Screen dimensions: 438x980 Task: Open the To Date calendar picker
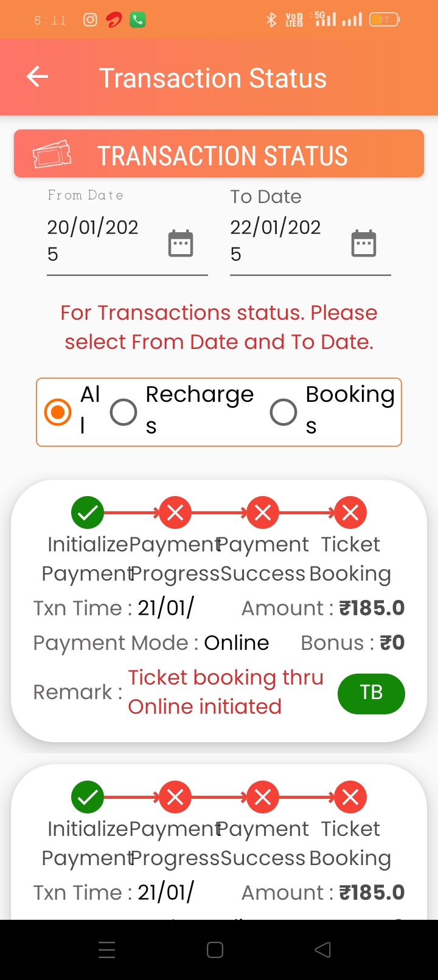[364, 243]
